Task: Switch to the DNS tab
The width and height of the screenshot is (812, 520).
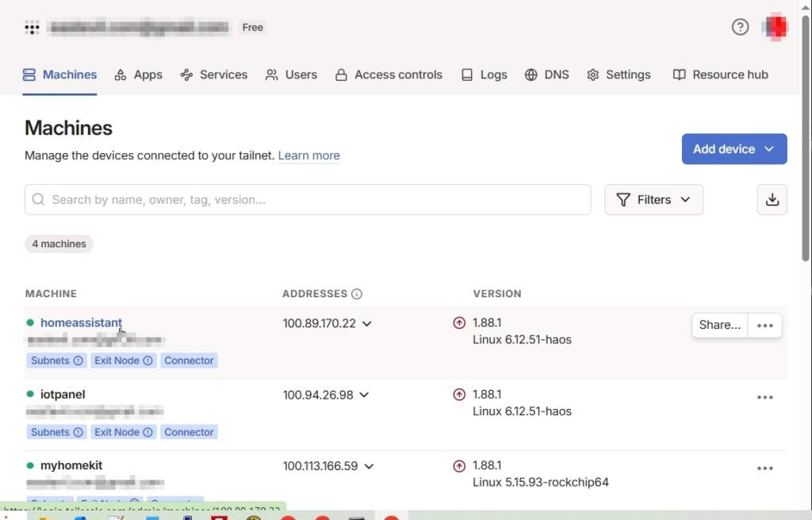Action: coord(547,75)
